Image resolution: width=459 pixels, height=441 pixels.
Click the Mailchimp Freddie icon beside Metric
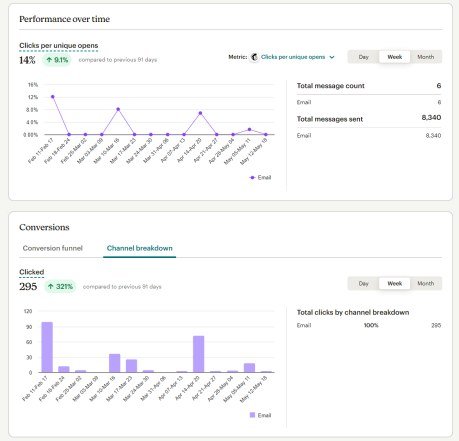tap(254, 57)
